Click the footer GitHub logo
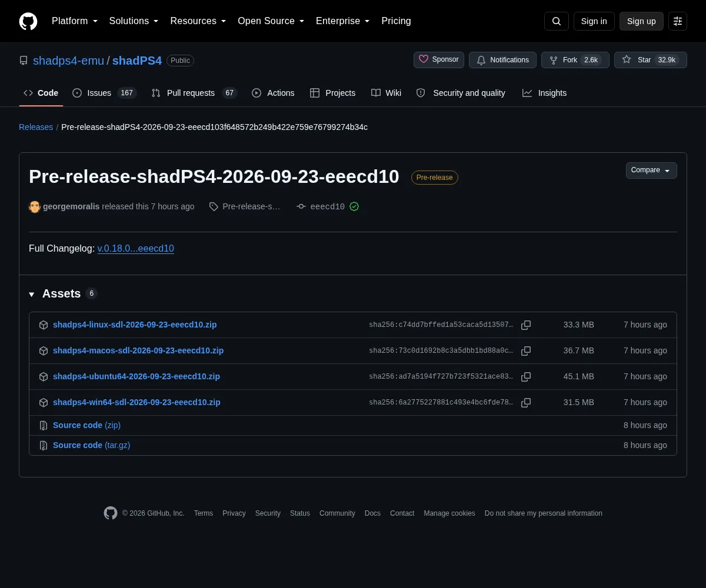The image size is (706, 588). point(111,513)
